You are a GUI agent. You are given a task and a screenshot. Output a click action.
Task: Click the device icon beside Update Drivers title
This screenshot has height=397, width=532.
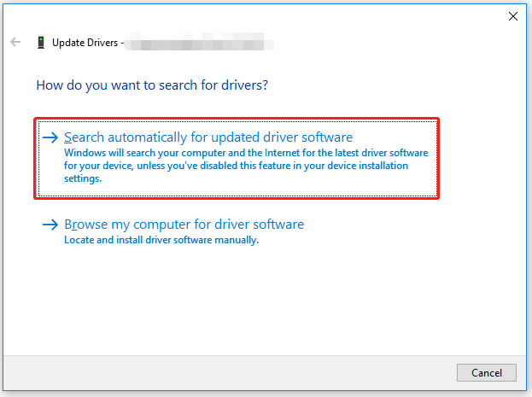(x=41, y=43)
